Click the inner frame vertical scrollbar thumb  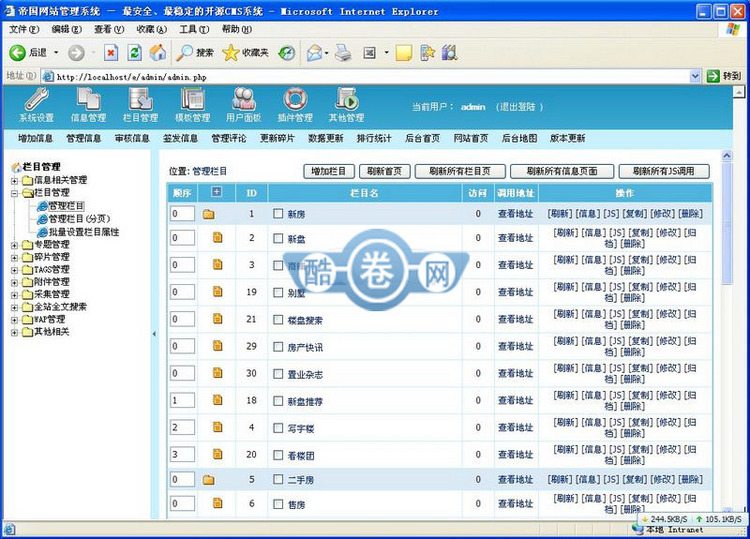point(727,222)
